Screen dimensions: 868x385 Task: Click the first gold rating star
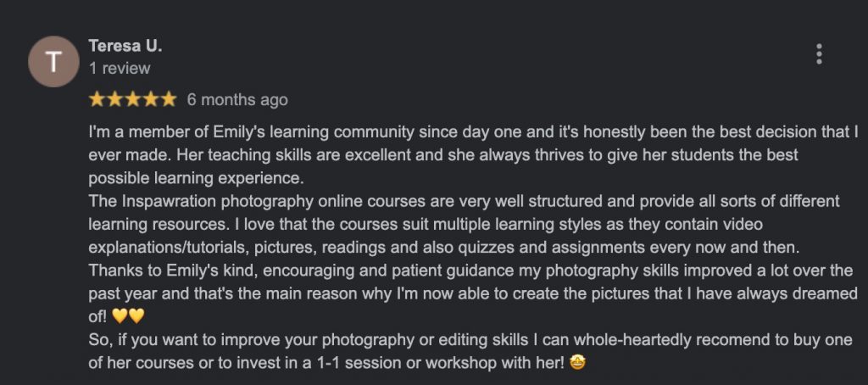(97, 100)
